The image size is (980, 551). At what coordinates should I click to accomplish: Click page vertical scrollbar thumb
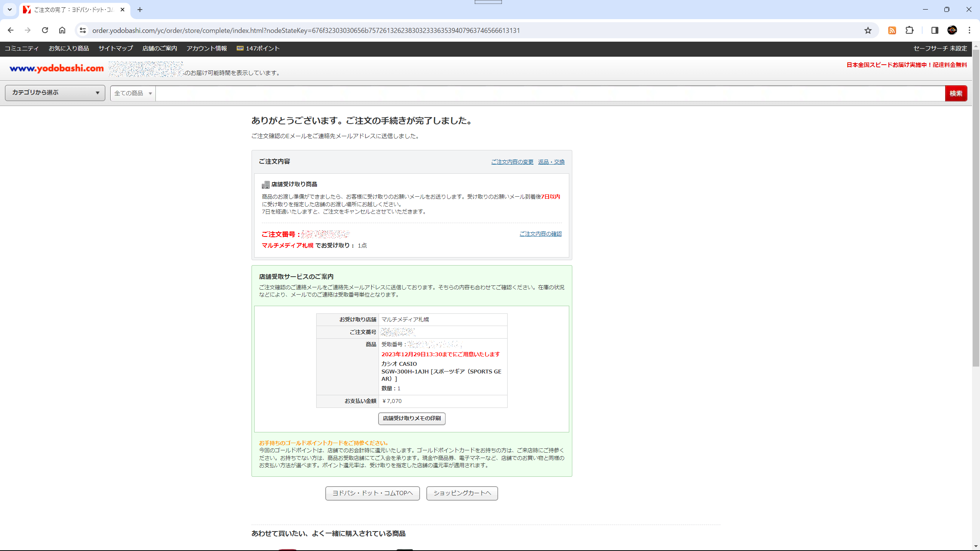(x=976, y=208)
